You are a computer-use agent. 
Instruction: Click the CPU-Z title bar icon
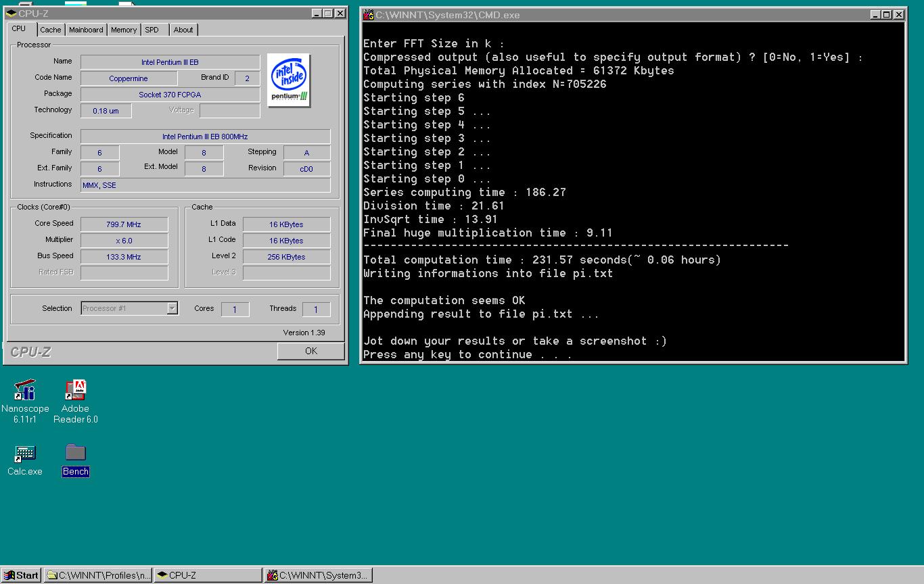[11, 14]
